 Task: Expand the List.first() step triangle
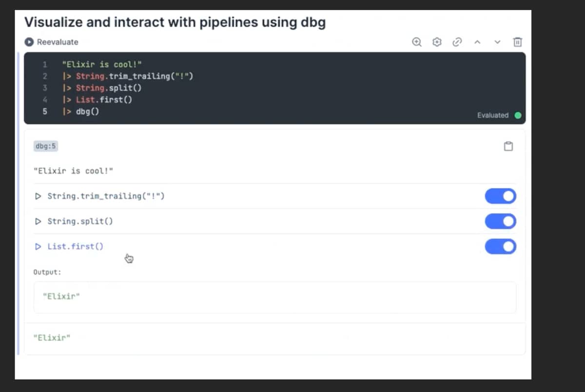coord(38,247)
